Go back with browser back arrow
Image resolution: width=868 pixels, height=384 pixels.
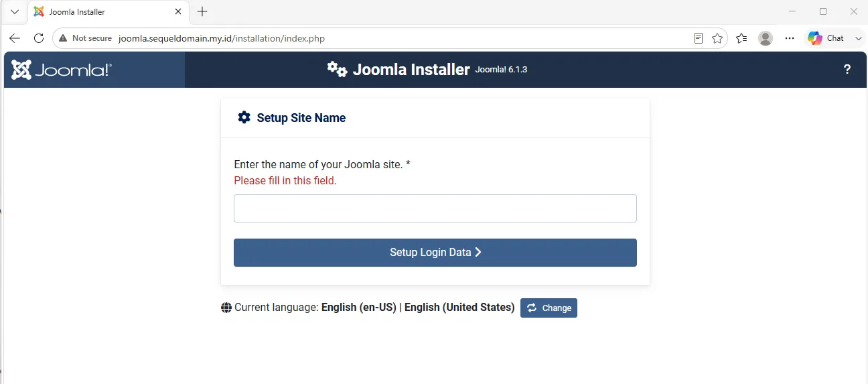pyautogui.click(x=15, y=38)
